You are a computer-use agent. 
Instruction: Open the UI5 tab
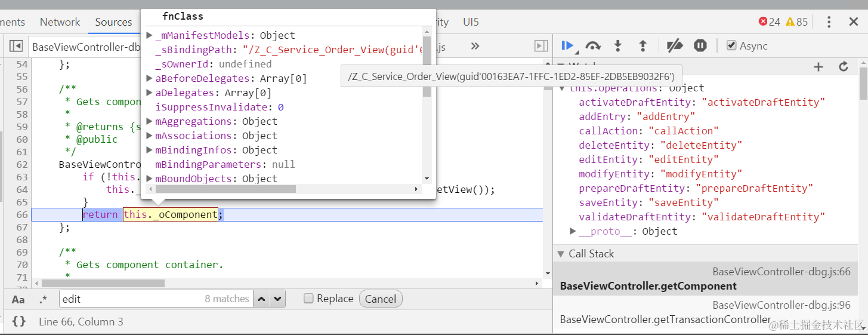click(x=471, y=22)
